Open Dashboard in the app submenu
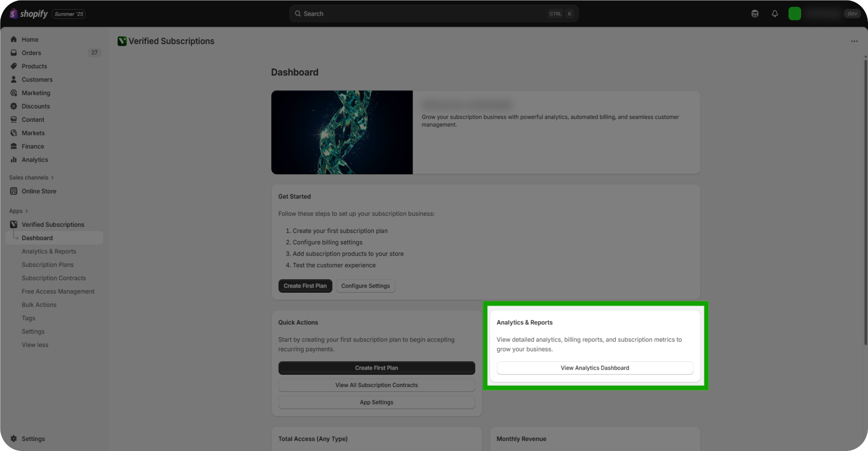This screenshot has height=451, width=868. (54, 238)
